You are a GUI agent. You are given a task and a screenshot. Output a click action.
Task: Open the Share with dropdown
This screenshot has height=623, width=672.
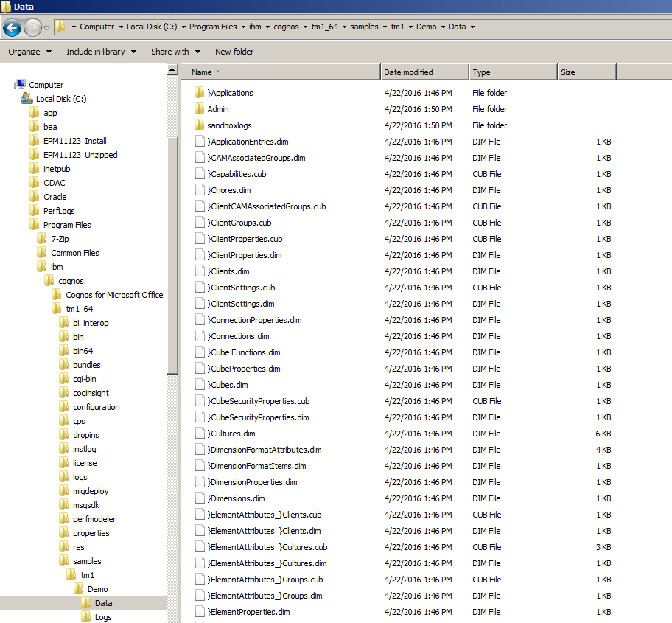[x=175, y=52]
